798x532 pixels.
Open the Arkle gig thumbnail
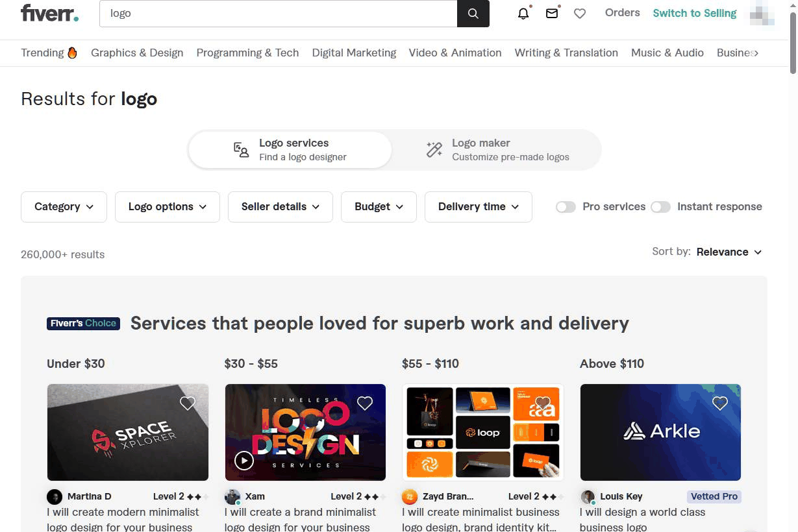[660, 432]
